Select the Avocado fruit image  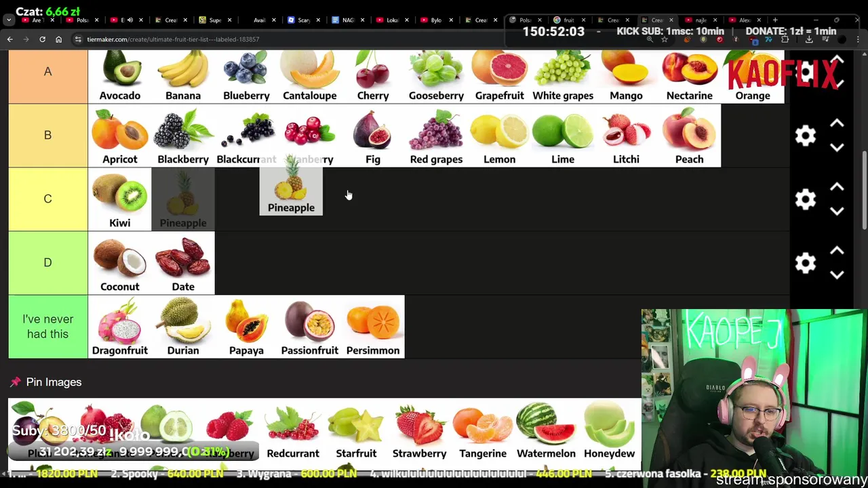click(119, 77)
